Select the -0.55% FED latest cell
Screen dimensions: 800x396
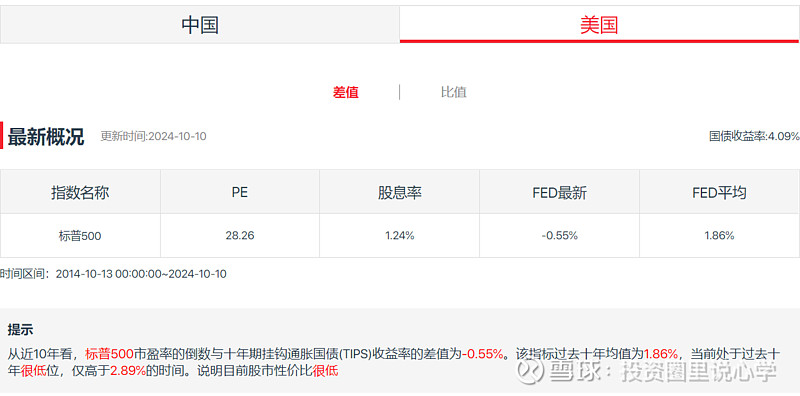coord(559,236)
